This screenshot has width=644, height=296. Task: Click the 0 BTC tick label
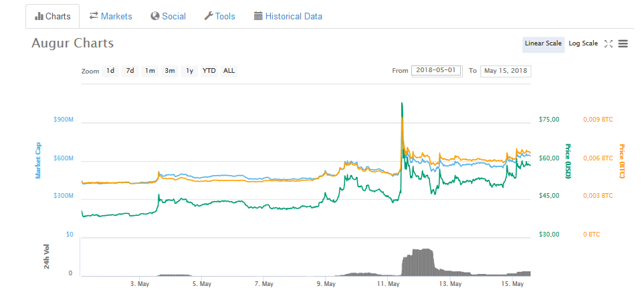[x=591, y=235]
